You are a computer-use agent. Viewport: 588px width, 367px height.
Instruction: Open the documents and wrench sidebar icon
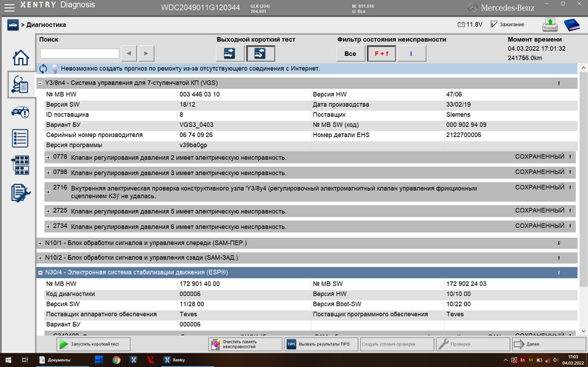tap(21, 193)
